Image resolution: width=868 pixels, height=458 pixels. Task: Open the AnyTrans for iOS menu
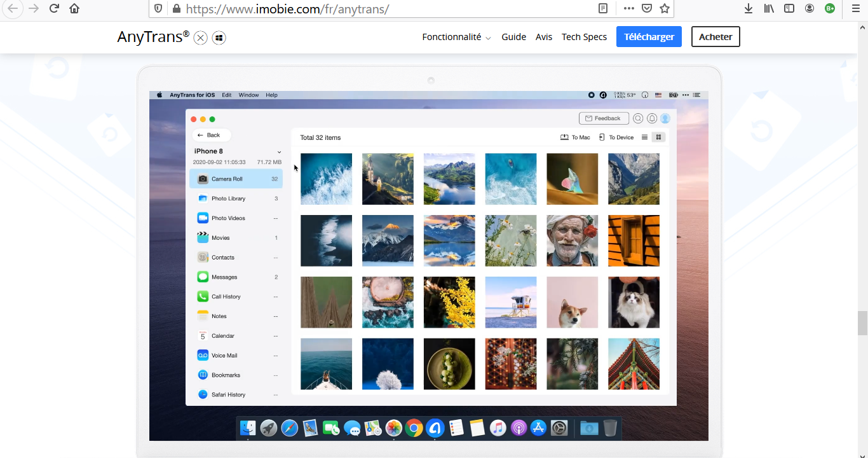coord(192,95)
